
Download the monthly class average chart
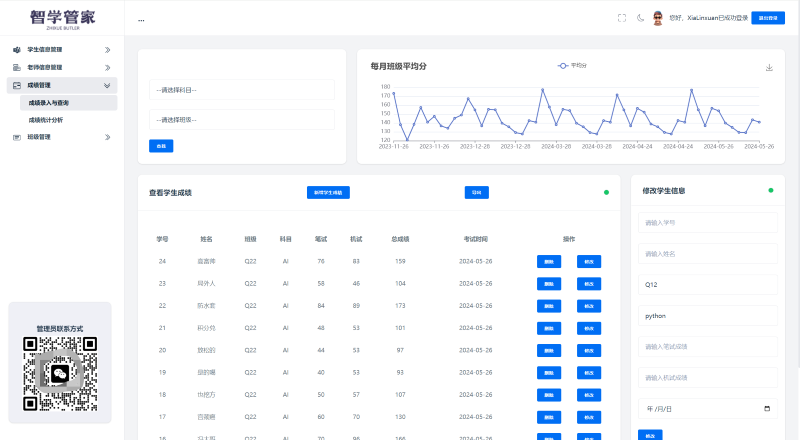769,68
